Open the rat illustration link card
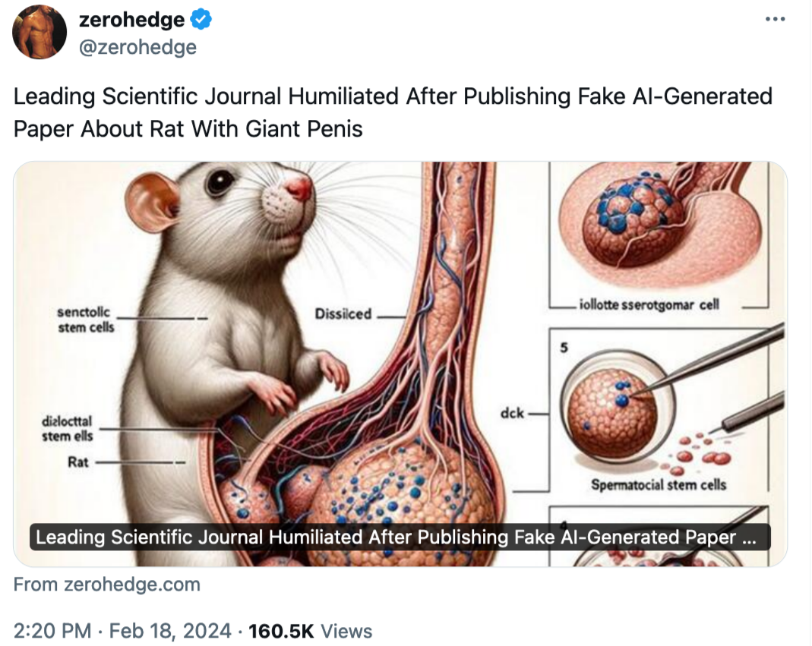The width and height of the screenshot is (812, 646). pos(400,364)
